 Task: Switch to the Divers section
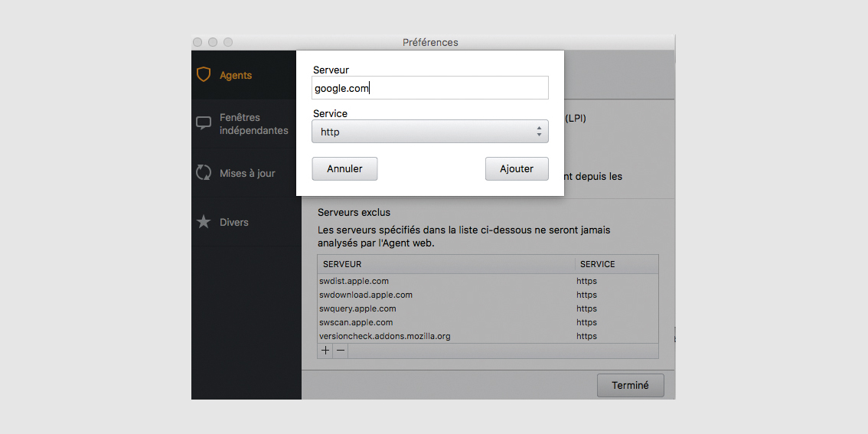(x=246, y=222)
